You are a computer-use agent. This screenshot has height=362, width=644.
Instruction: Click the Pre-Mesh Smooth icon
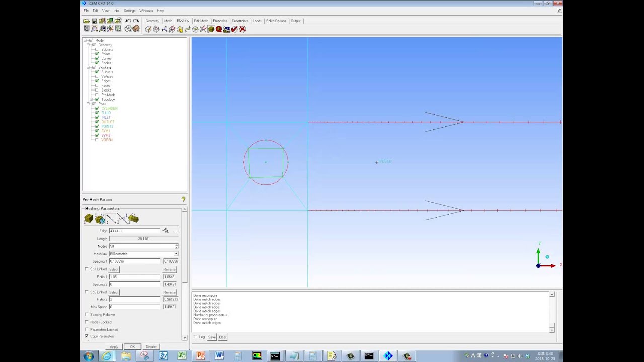(227, 29)
